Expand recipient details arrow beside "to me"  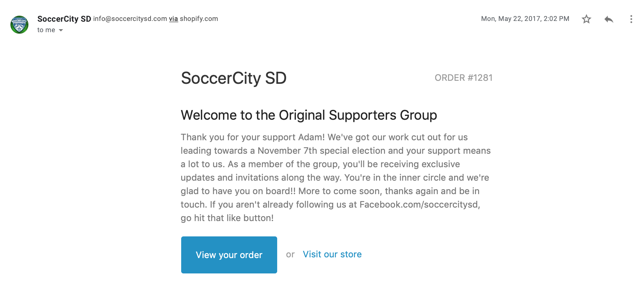point(61,30)
